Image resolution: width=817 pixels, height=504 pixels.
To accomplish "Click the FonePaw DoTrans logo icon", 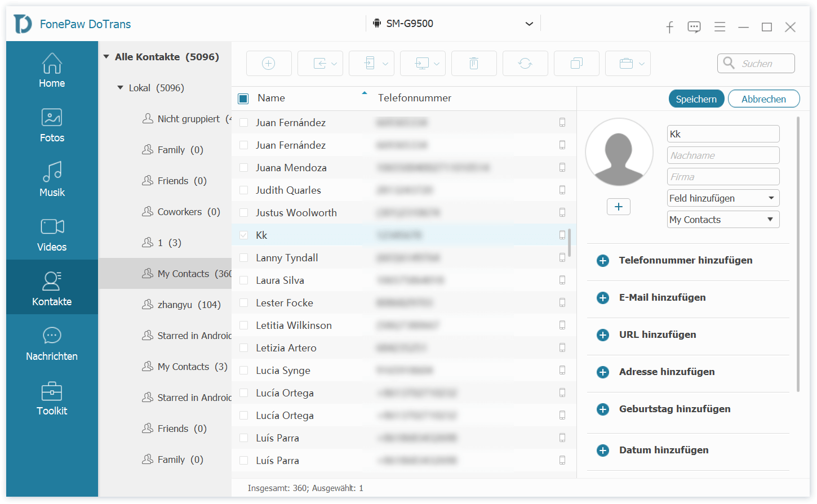I will click(x=23, y=24).
